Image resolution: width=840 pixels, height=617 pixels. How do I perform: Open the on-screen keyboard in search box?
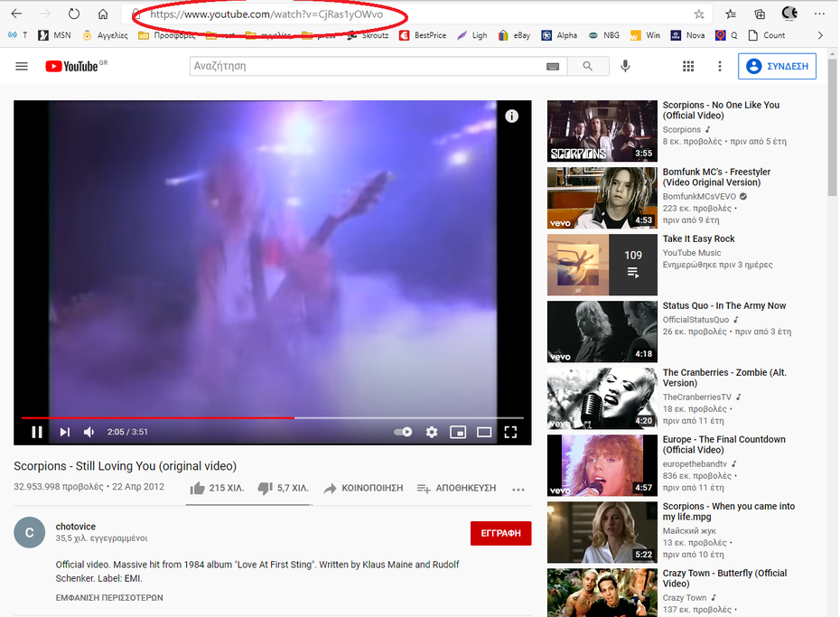tap(552, 67)
